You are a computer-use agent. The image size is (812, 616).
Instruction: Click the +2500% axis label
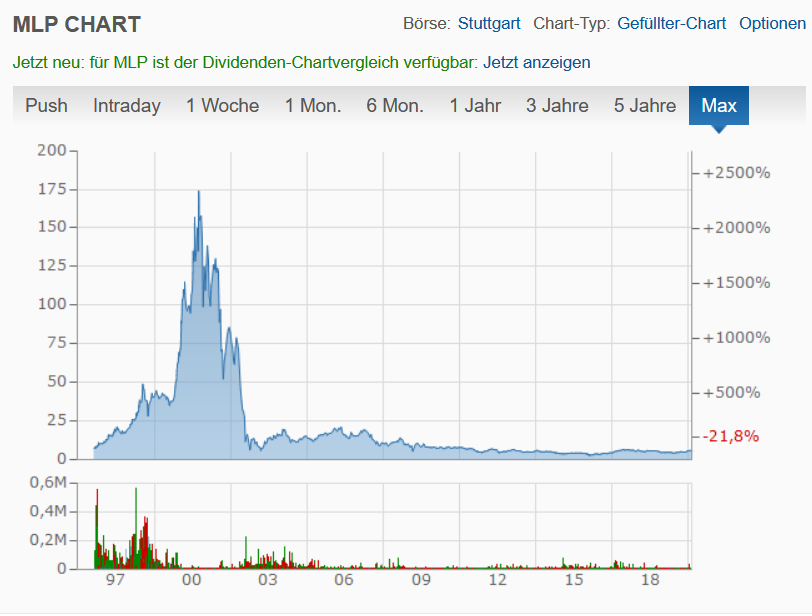(736, 173)
